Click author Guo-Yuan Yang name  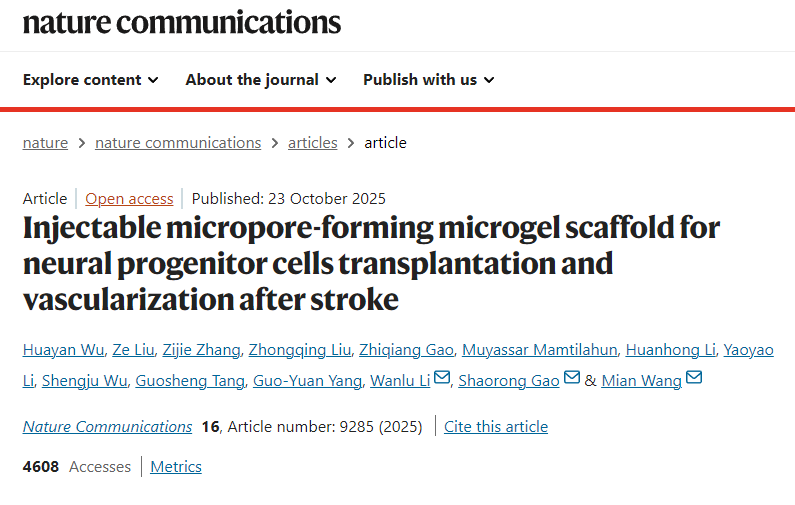point(307,381)
